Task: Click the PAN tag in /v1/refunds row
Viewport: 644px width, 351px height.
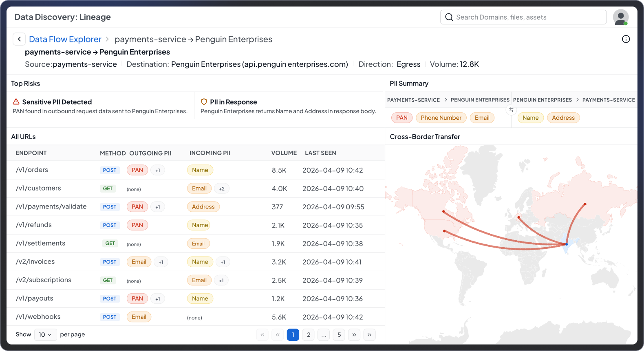Action: click(137, 225)
